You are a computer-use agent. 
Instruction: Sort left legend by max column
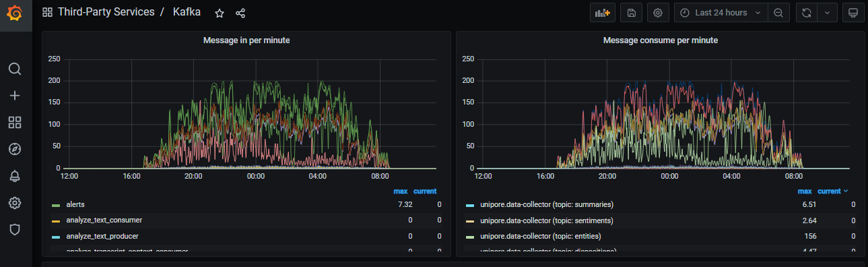tap(401, 191)
